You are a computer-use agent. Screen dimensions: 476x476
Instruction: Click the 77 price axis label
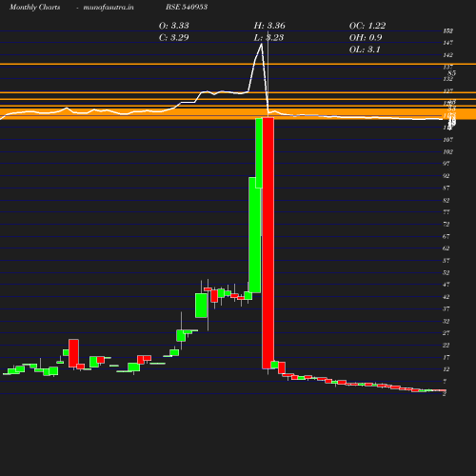(446, 212)
